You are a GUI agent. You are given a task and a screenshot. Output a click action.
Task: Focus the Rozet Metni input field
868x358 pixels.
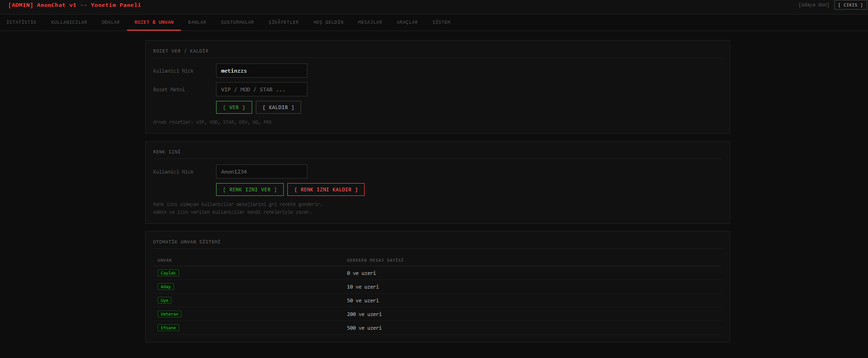point(261,89)
